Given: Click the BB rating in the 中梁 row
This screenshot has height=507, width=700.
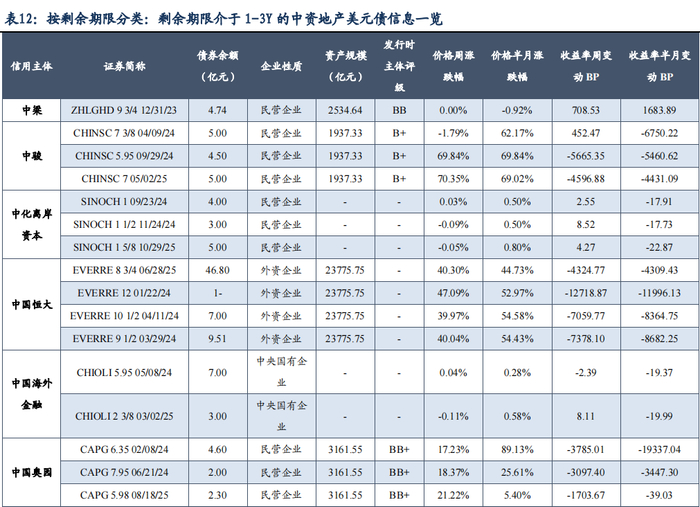Looking at the screenshot, I should (x=399, y=110).
